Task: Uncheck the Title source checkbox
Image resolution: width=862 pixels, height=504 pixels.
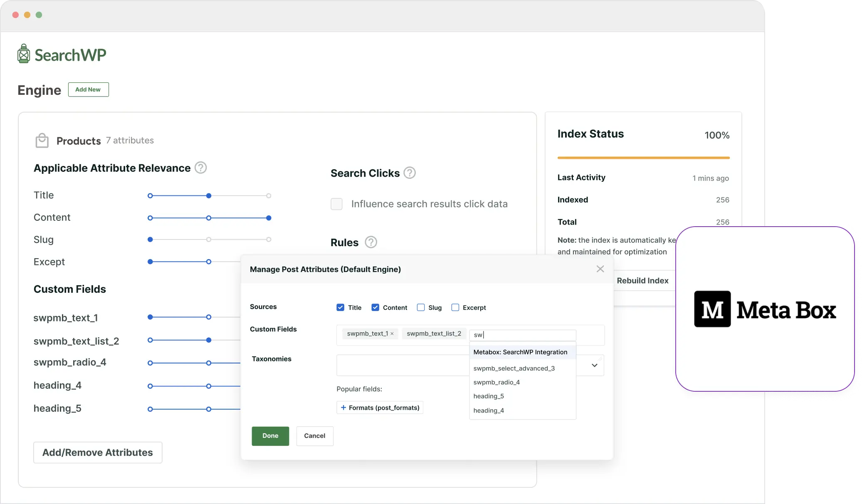Action: 341,307
